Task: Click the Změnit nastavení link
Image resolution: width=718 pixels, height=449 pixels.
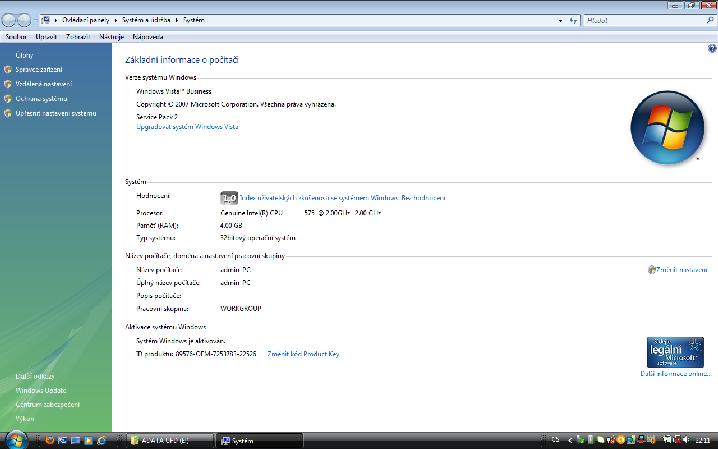Action: (682, 270)
